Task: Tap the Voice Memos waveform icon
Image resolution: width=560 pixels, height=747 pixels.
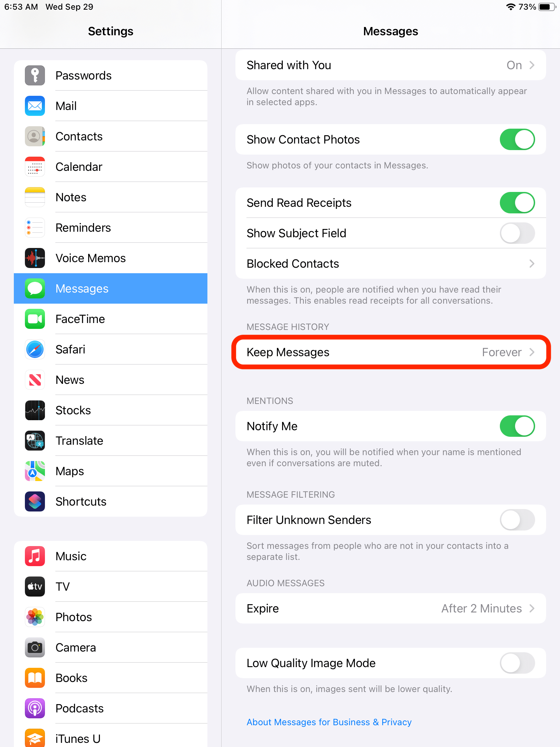Action: tap(35, 258)
